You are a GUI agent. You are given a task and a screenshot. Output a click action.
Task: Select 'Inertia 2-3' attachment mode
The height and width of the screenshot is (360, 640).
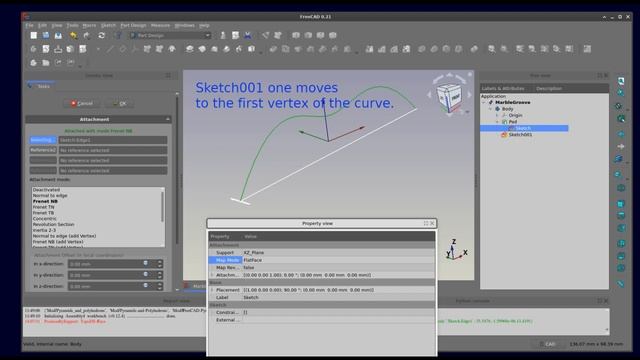(x=44, y=230)
